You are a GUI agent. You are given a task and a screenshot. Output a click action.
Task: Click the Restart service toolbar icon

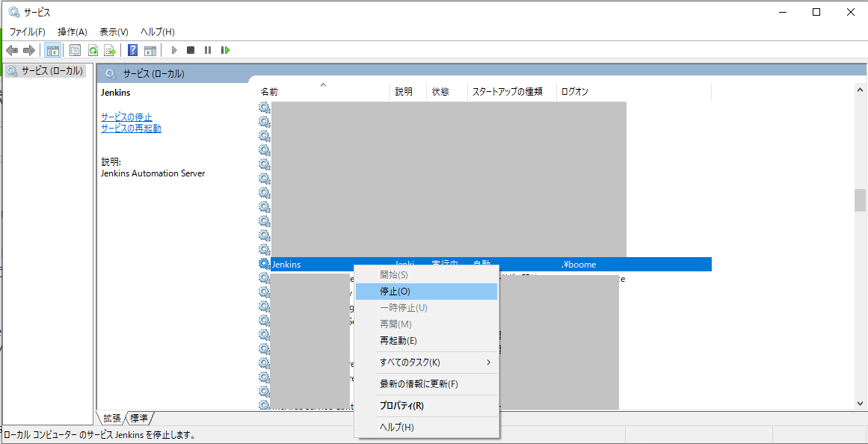point(225,50)
